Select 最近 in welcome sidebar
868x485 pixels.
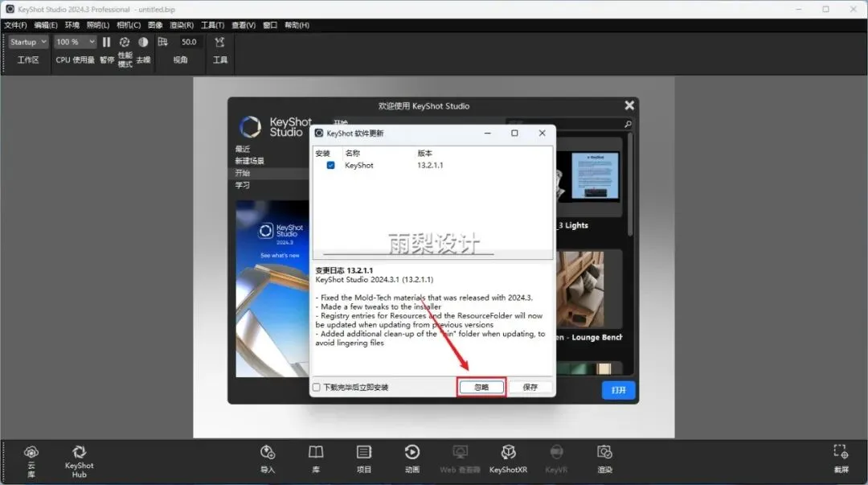pos(243,149)
